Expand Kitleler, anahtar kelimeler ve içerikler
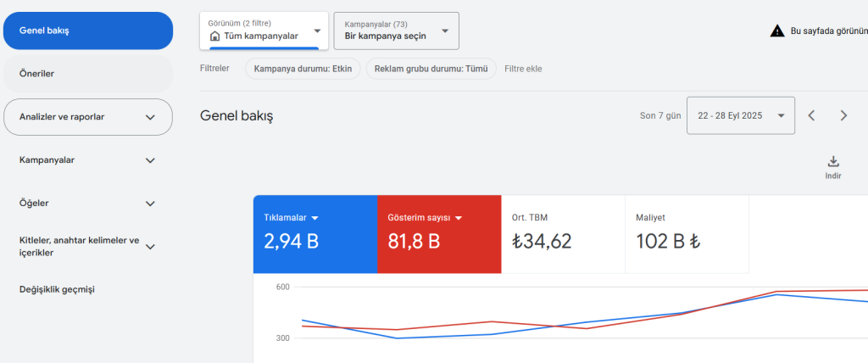 150,247
